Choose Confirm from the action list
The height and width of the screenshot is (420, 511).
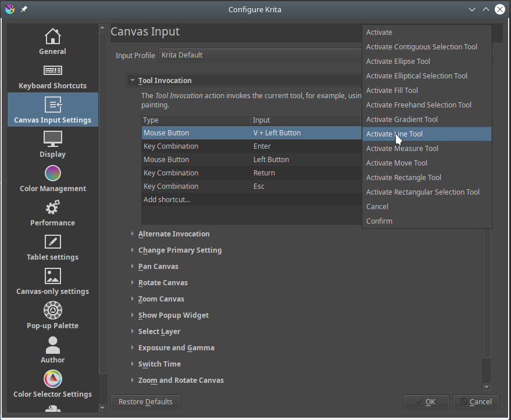tap(427, 221)
